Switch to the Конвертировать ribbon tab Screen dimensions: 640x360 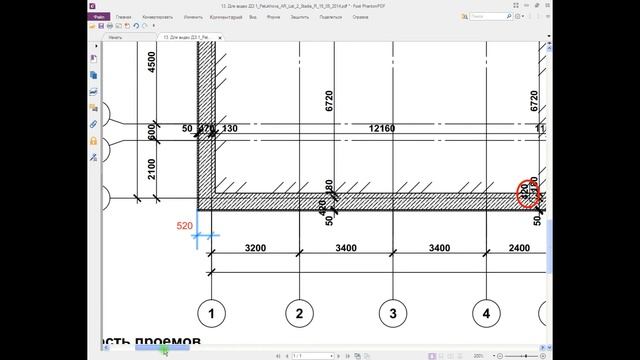tap(158, 17)
